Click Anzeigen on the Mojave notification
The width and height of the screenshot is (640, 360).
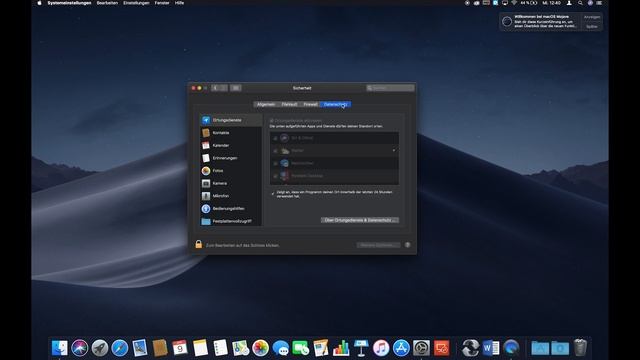592,17
